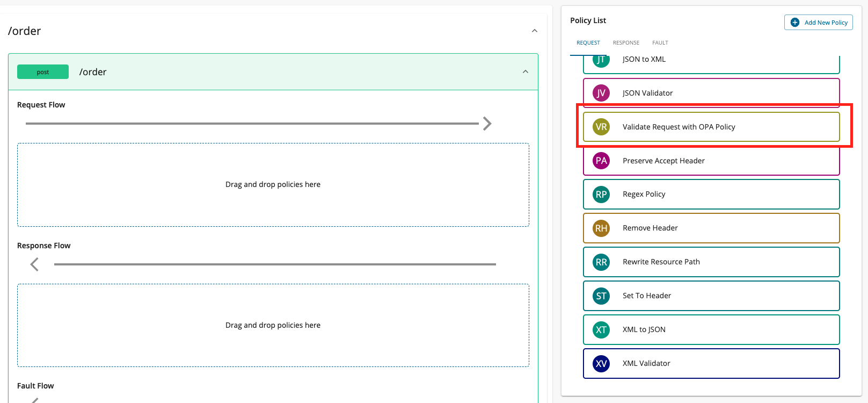
Task: Click the VR icon for OPA Policy
Action: coord(601,127)
